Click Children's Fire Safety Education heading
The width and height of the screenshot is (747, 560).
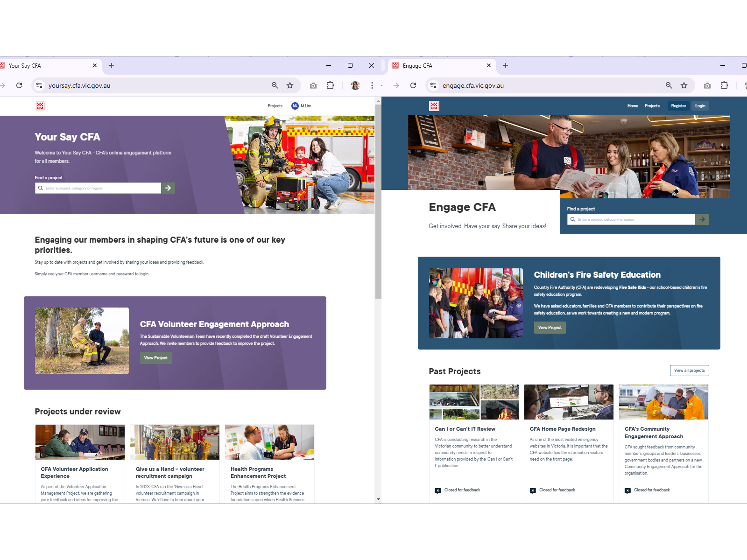[x=597, y=275]
